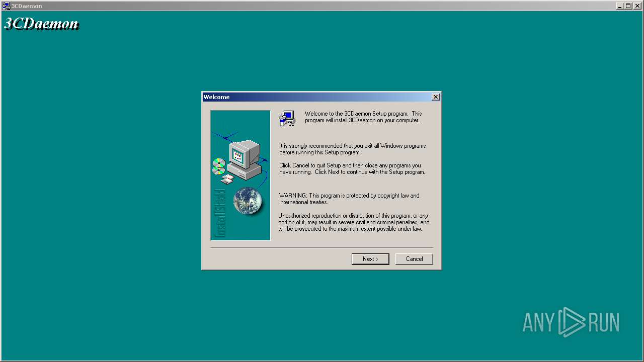
Task: Click the 3CDaemon title bar app icon
Action: (x=6, y=6)
